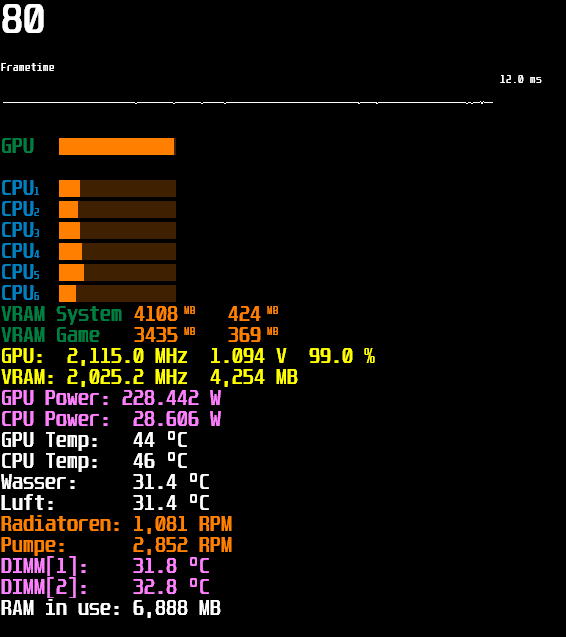Viewport: 566px width, 637px height.
Task: Click the GPU usage bar
Action: pyautogui.click(x=117, y=146)
